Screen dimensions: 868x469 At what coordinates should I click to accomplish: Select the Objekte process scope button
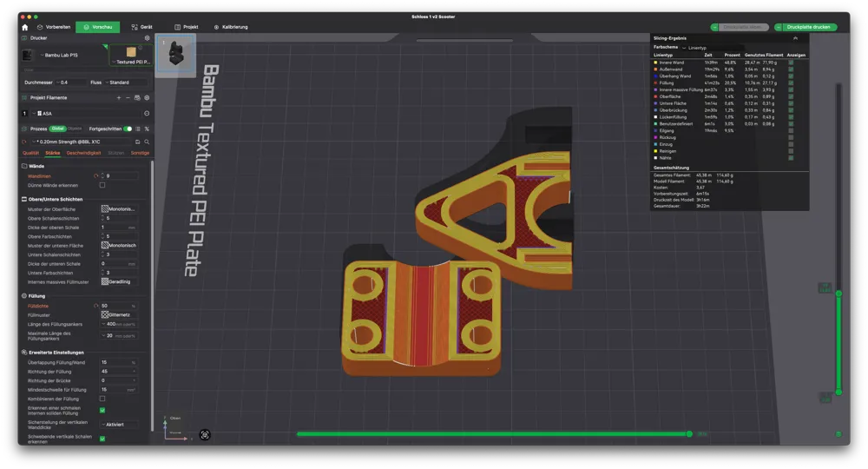pyautogui.click(x=75, y=129)
